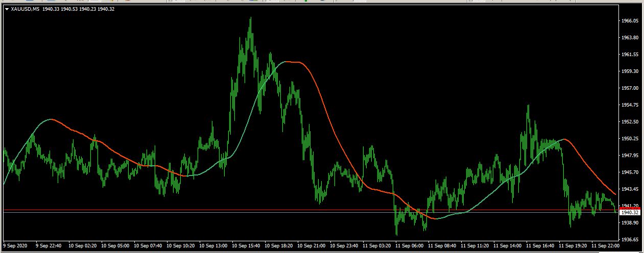The image size is (644, 253).
Task: Click the 11 Sep 14:00 time label
Action: click(x=509, y=246)
